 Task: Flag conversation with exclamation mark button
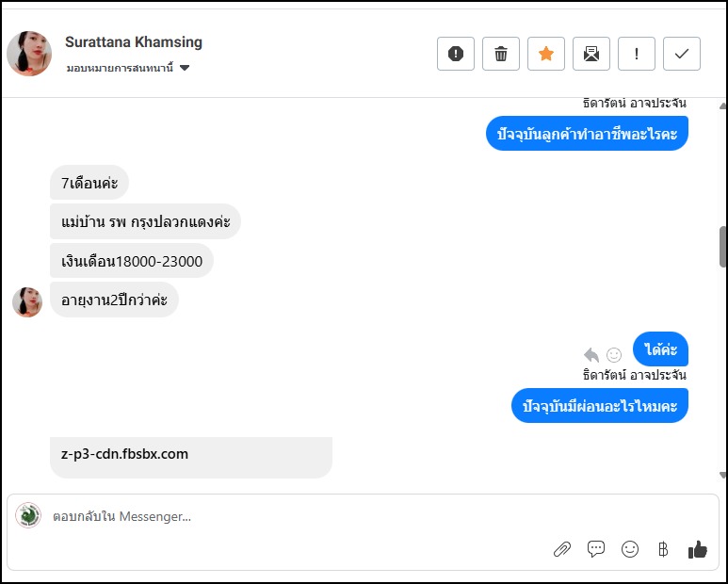(x=637, y=54)
